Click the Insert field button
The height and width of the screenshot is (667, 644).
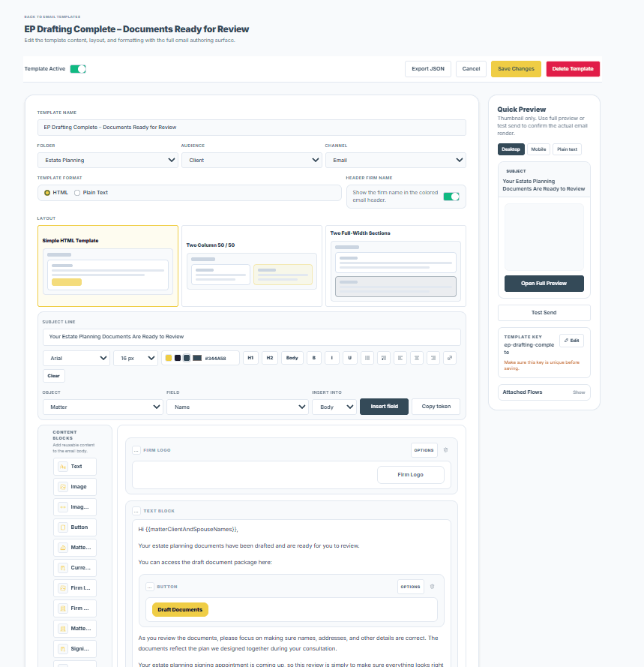[385, 407]
